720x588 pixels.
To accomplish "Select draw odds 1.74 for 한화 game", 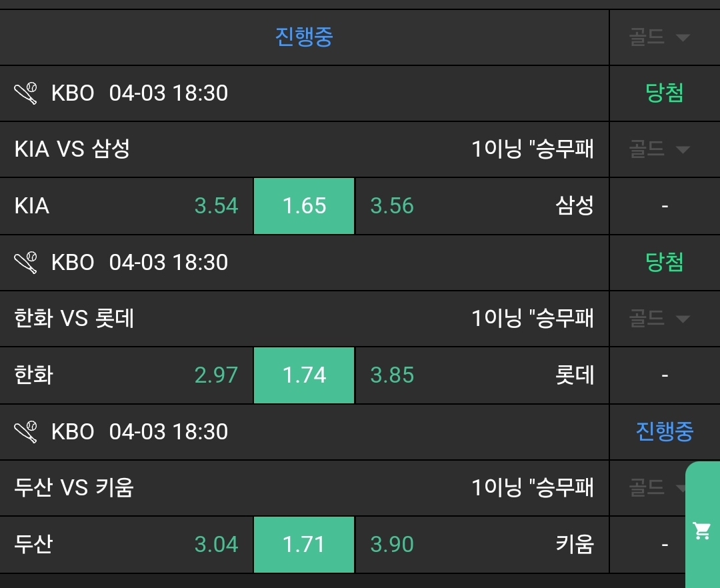I will pyautogui.click(x=304, y=375).
